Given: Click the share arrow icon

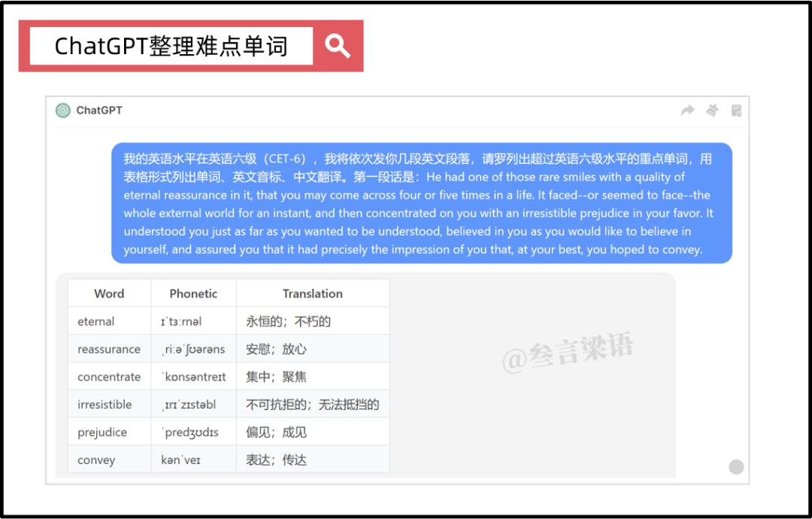Looking at the screenshot, I should (687, 111).
